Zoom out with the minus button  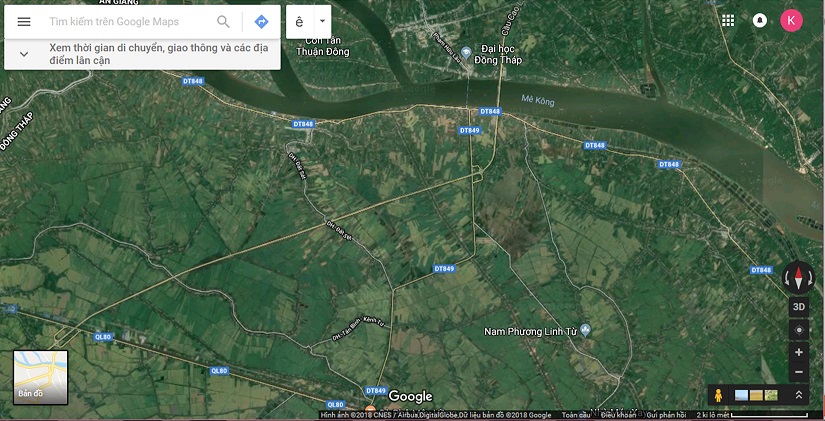point(799,372)
